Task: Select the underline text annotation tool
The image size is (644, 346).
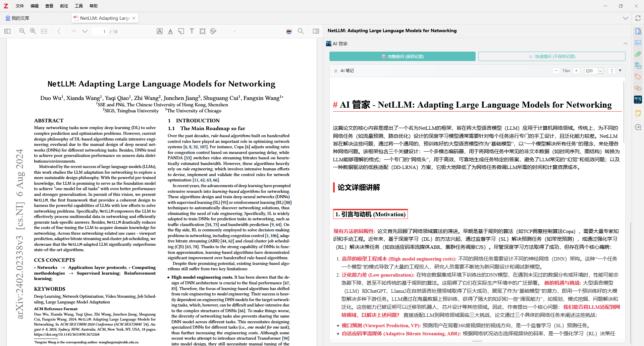Action: [170, 31]
